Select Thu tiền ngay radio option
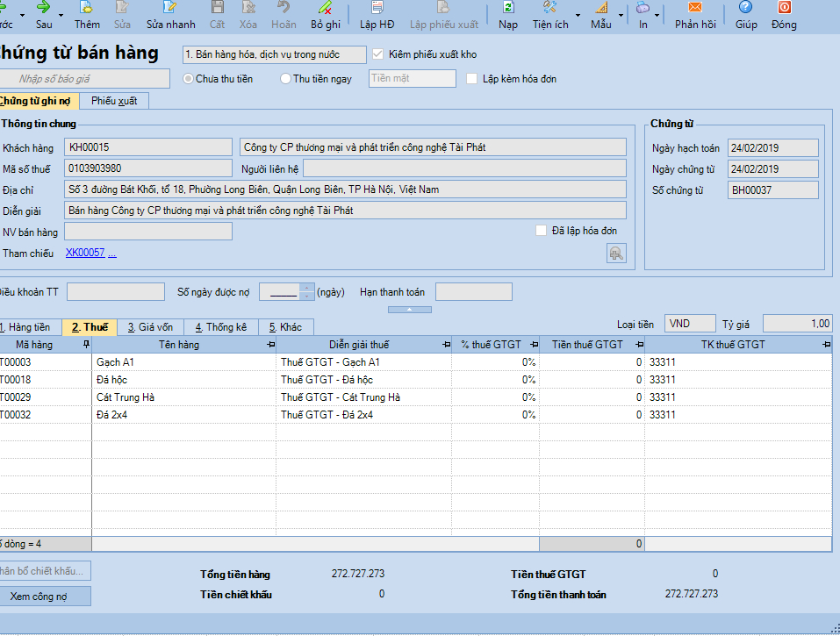Screen dimensions: 840x636 point(285,79)
